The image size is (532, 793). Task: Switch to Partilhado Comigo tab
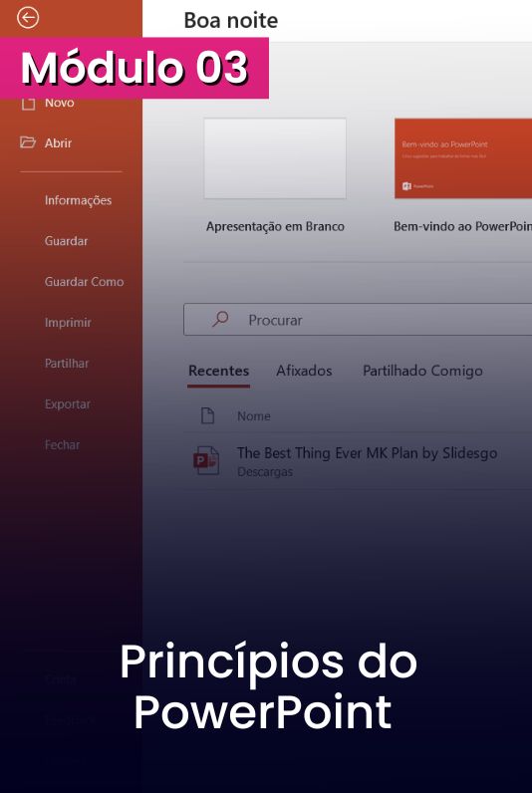tap(422, 371)
